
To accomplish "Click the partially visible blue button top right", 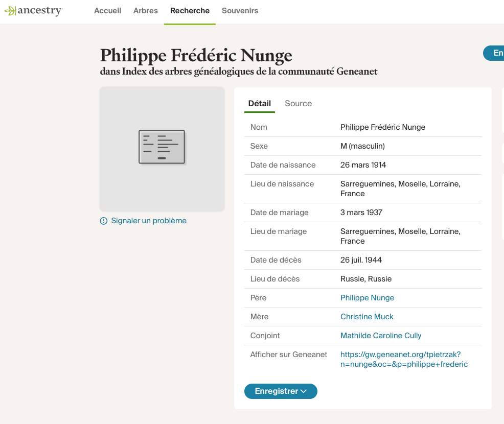I will point(494,53).
